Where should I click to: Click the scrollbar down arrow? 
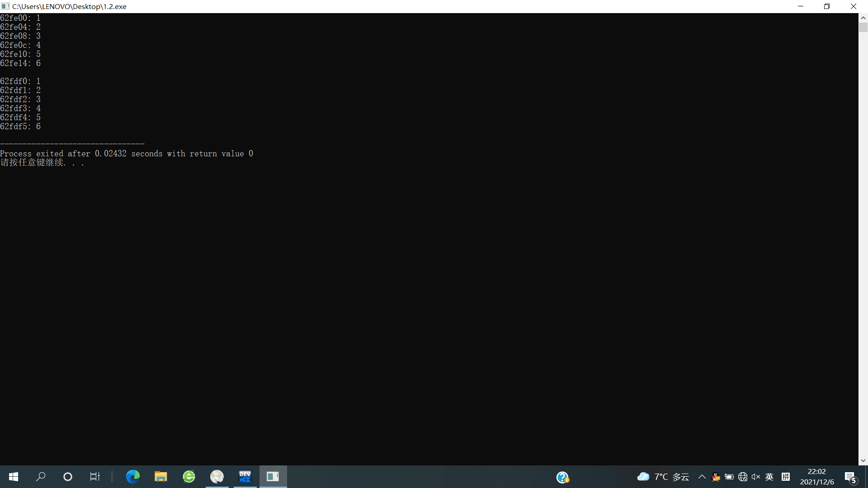(863, 461)
